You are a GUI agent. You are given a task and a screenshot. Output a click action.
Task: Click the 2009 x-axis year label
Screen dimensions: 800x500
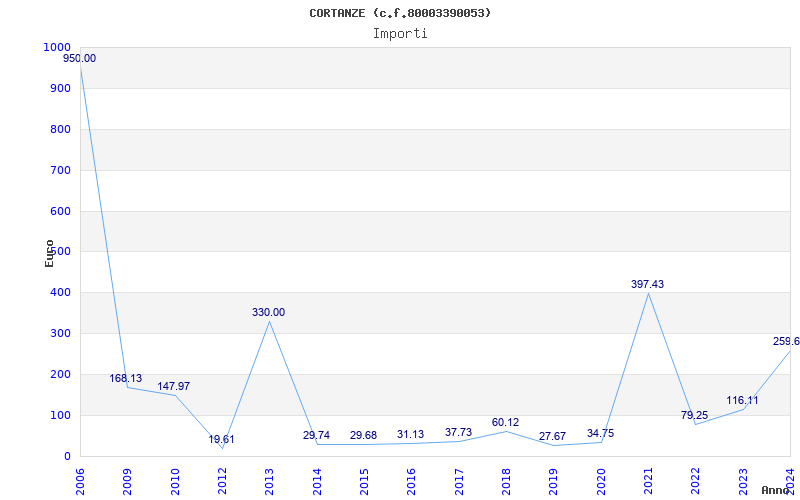tap(128, 481)
